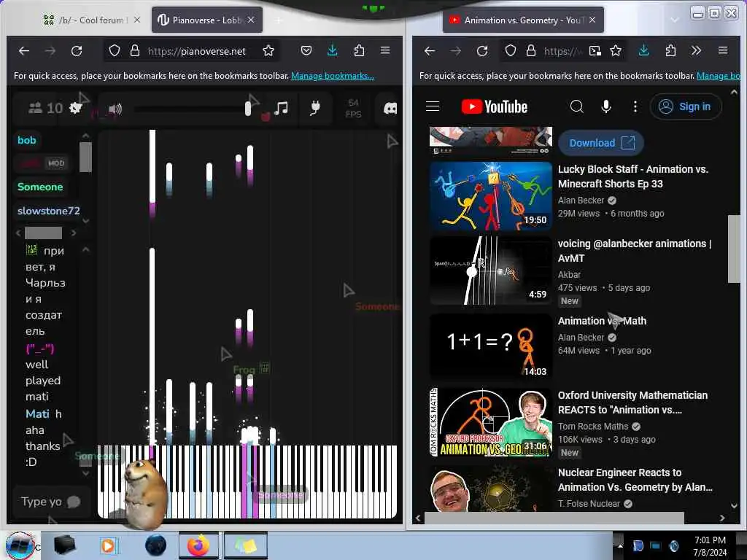Click the Mati username in chat
The width and height of the screenshot is (747, 560).
click(37, 414)
